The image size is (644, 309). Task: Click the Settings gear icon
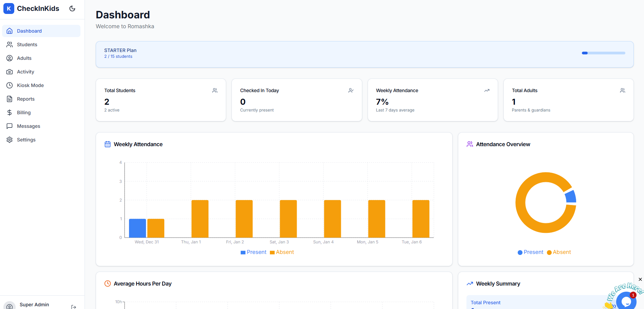(x=10, y=140)
